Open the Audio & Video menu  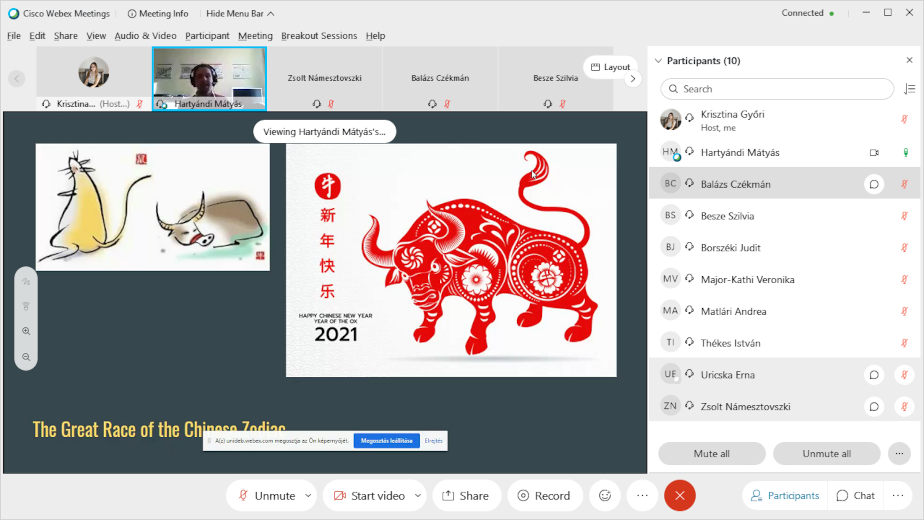pos(146,36)
